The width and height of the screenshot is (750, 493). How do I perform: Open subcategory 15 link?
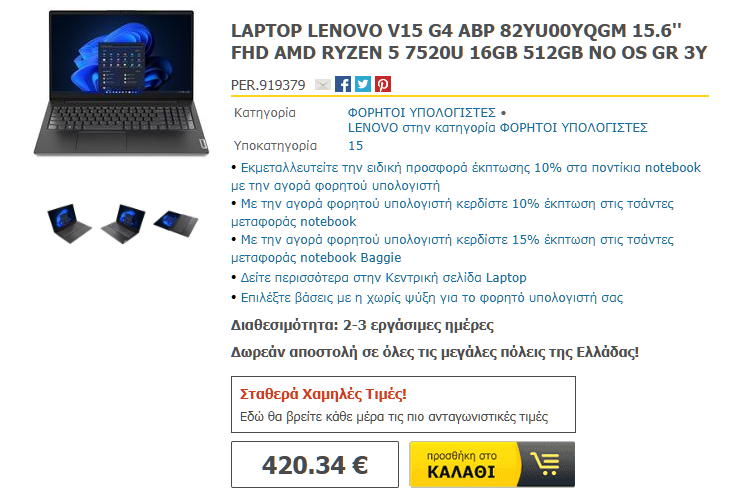pyautogui.click(x=355, y=146)
